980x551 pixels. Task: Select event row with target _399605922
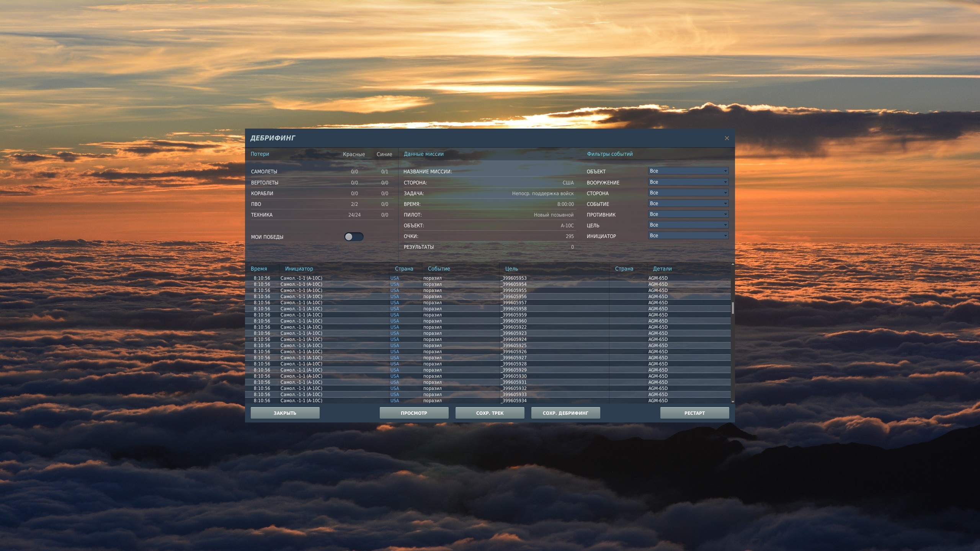(x=488, y=327)
